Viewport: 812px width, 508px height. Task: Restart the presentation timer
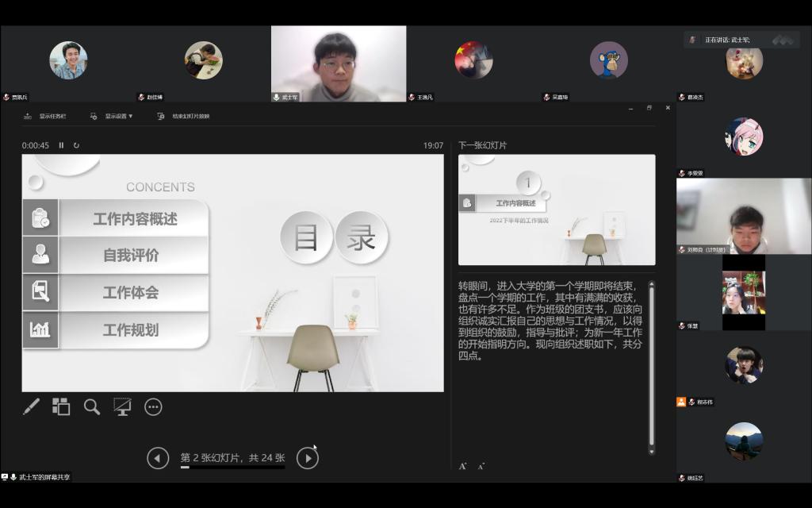76,145
